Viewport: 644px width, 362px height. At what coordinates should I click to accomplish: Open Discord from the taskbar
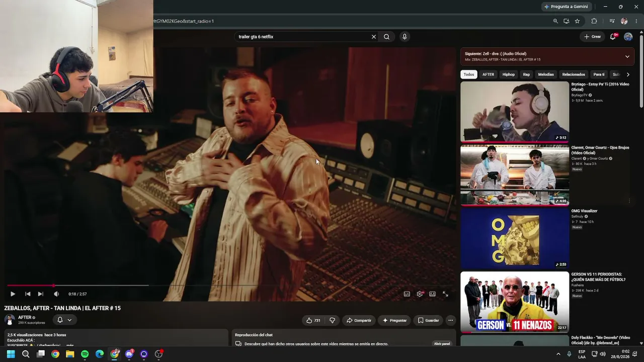point(129,354)
